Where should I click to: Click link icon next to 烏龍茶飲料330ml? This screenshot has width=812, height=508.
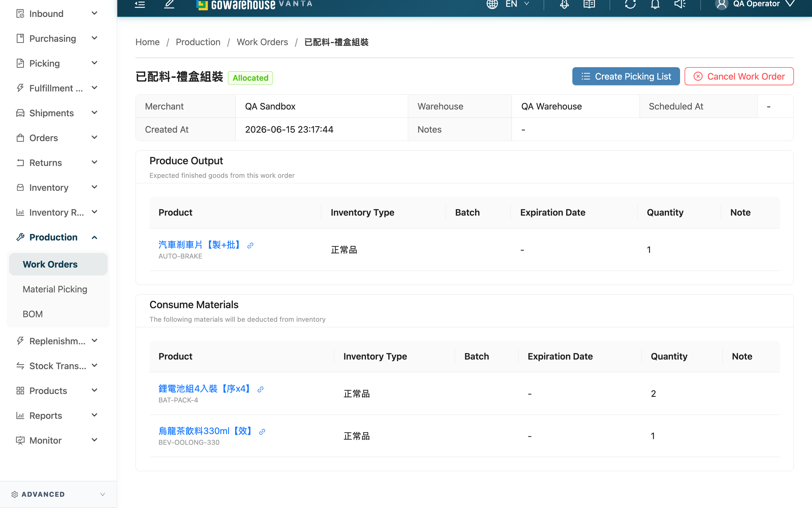coord(262,432)
